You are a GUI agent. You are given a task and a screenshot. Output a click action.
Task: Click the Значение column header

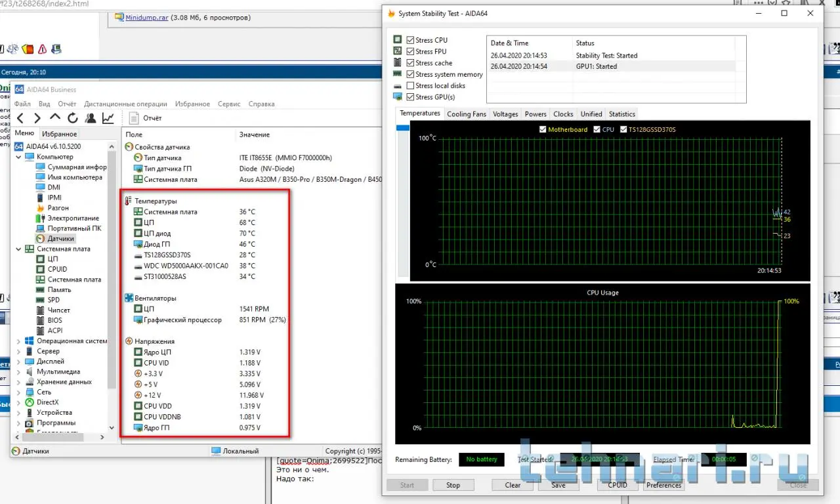(255, 135)
